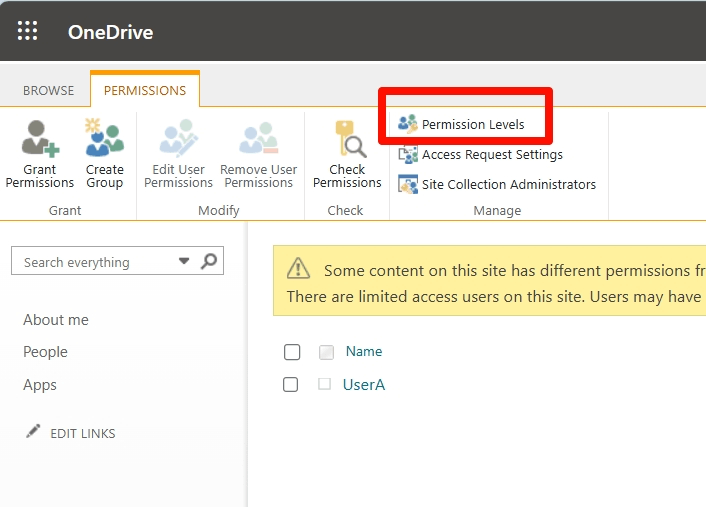Image resolution: width=706 pixels, height=507 pixels.
Task: Click the OneDrive title link
Action: pyautogui.click(x=110, y=32)
